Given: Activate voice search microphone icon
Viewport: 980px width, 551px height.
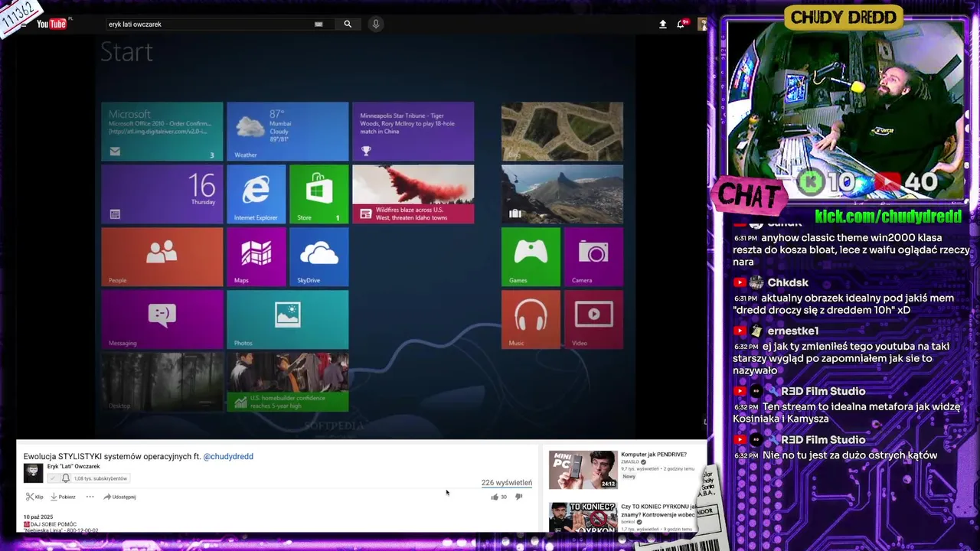Looking at the screenshot, I should click(x=375, y=24).
